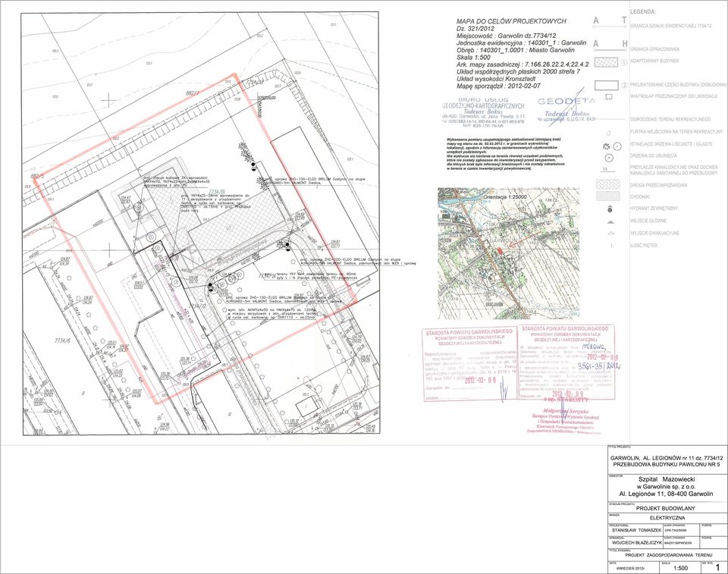Viewport: 728px width, 574px height.
Task: Click the circled number 1 legend marker
Action: click(x=624, y=62)
